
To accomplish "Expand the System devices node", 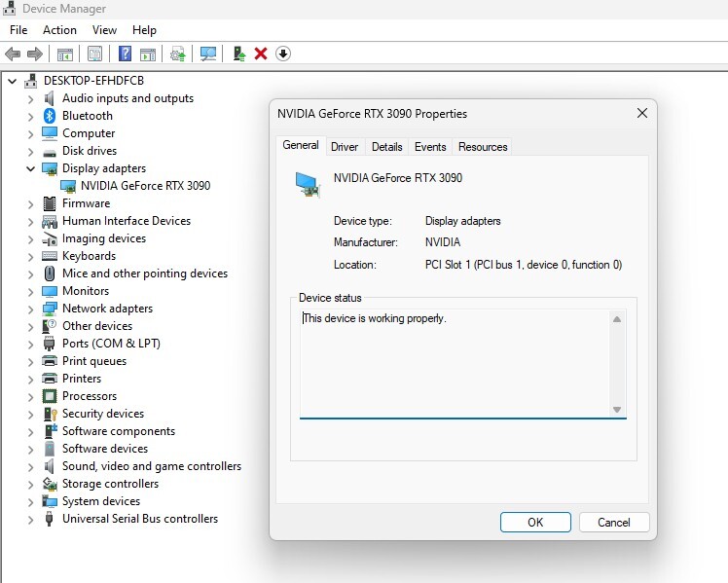I will click(30, 502).
